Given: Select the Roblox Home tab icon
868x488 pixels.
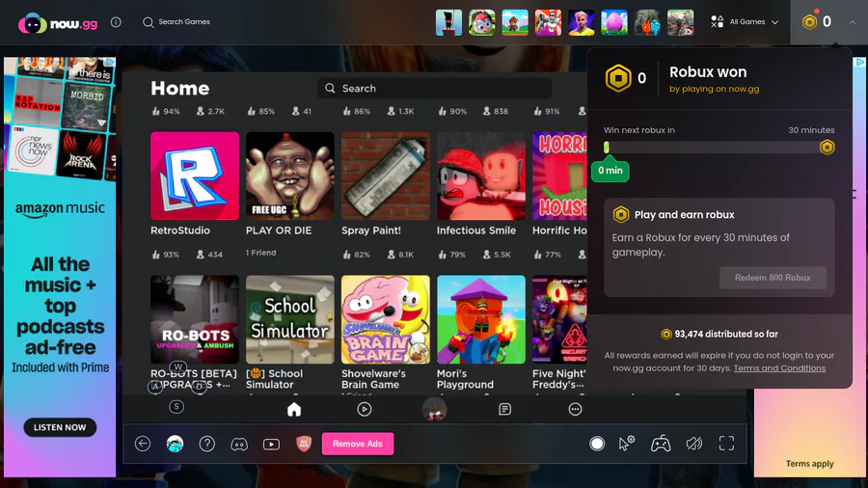Looking at the screenshot, I should tap(294, 410).
